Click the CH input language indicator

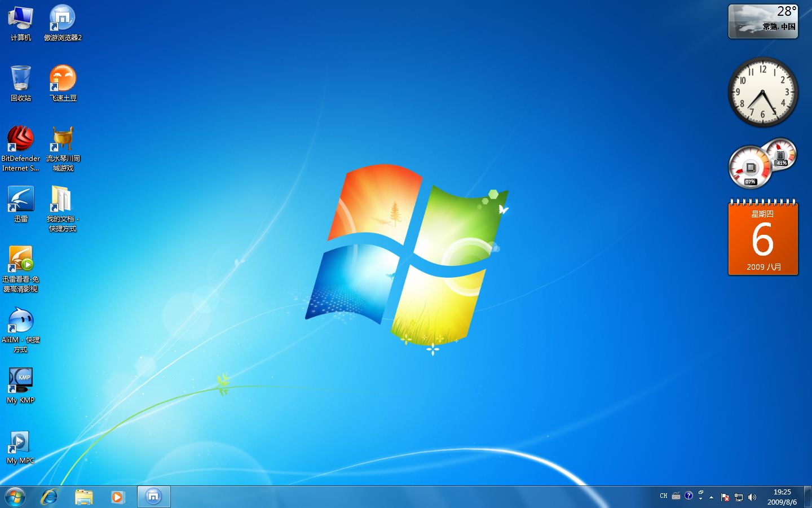[664, 496]
